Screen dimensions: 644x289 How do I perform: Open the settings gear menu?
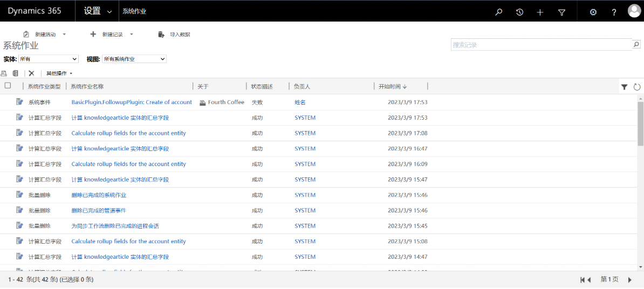(x=593, y=12)
